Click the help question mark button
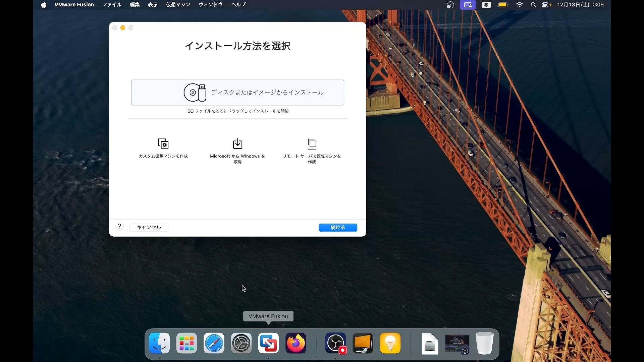This screenshot has height=362, width=644. pyautogui.click(x=120, y=226)
